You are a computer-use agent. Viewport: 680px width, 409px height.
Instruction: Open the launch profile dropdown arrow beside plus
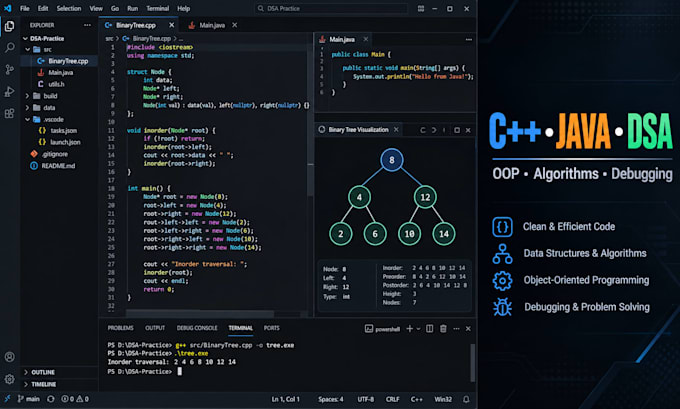[x=418, y=329]
